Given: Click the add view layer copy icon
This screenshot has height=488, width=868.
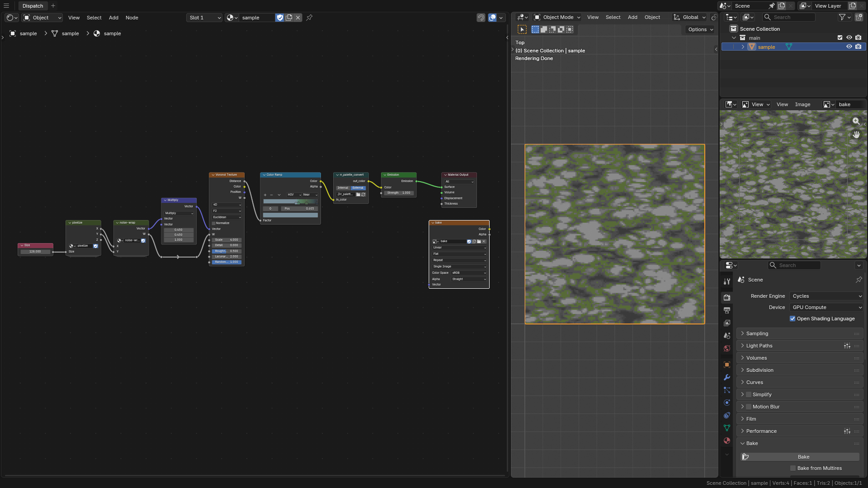Looking at the screenshot, I should (x=853, y=6).
